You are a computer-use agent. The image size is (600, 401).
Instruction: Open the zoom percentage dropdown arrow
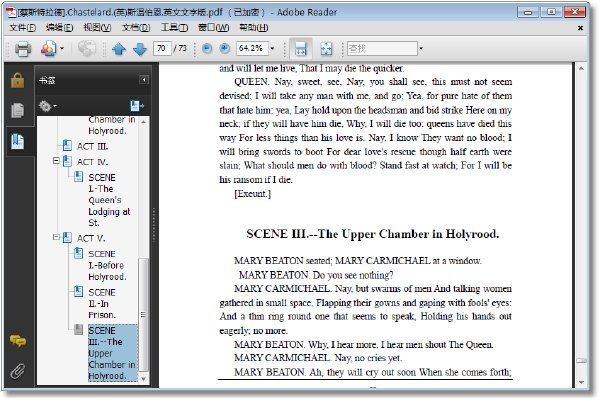pyautogui.click(x=272, y=49)
